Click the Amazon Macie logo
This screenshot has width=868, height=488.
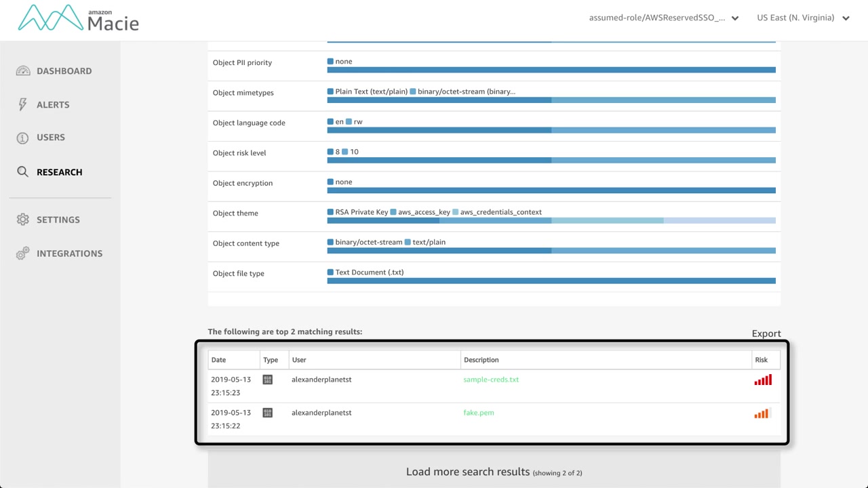tap(78, 18)
